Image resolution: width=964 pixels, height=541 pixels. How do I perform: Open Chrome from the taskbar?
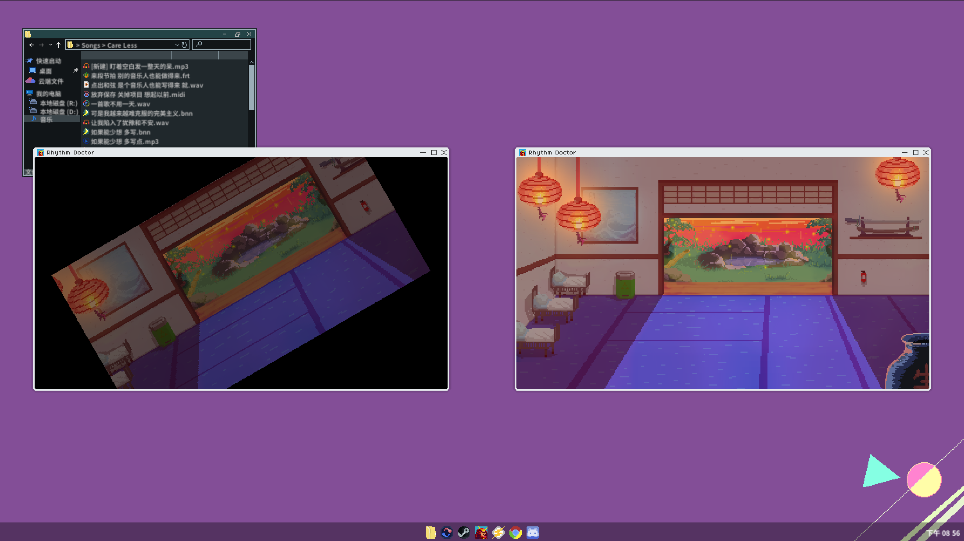[515, 532]
